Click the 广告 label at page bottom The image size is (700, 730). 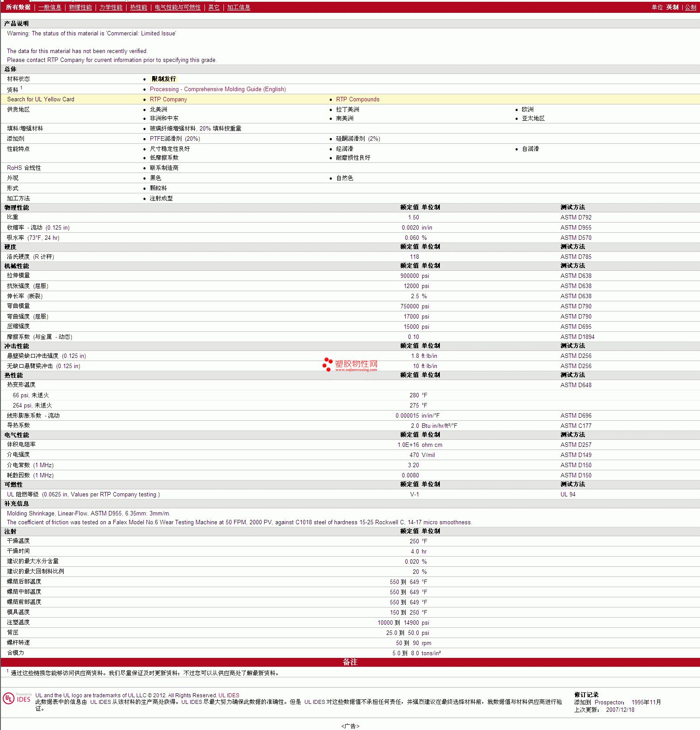coord(350,726)
